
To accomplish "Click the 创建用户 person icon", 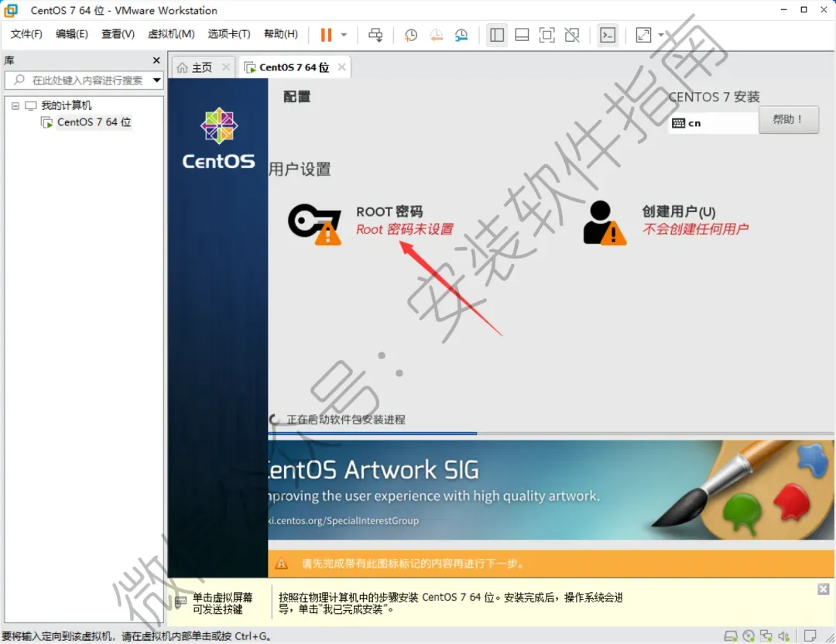I will pyautogui.click(x=605, y=223).
